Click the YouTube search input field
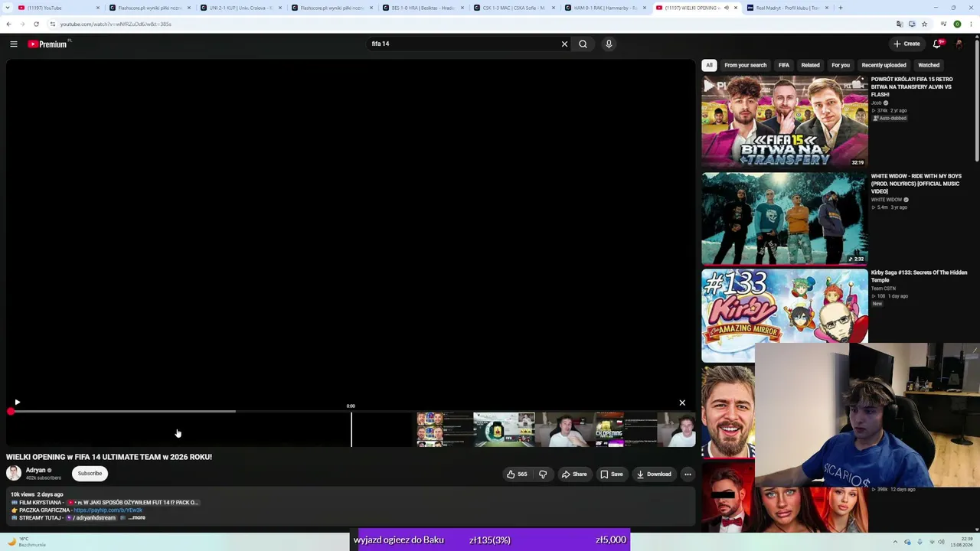This screenshot has width=980, height=551. pos(463,44)
